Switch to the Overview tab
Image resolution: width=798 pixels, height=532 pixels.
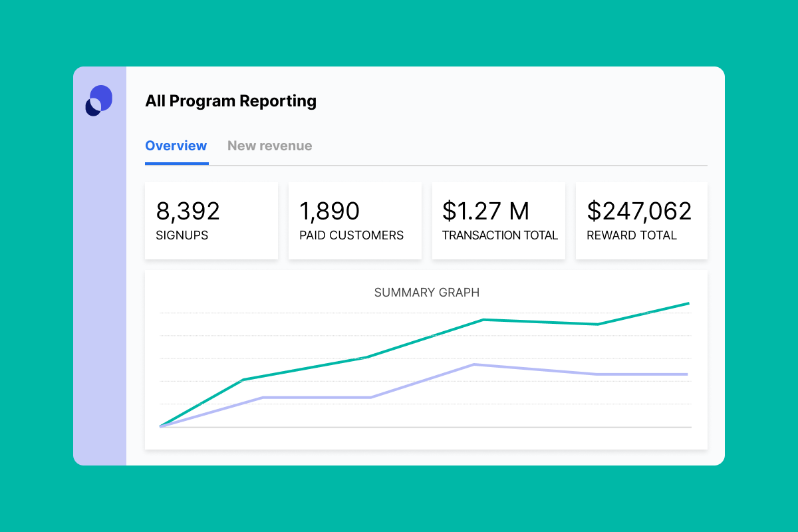tap(176, 146)
